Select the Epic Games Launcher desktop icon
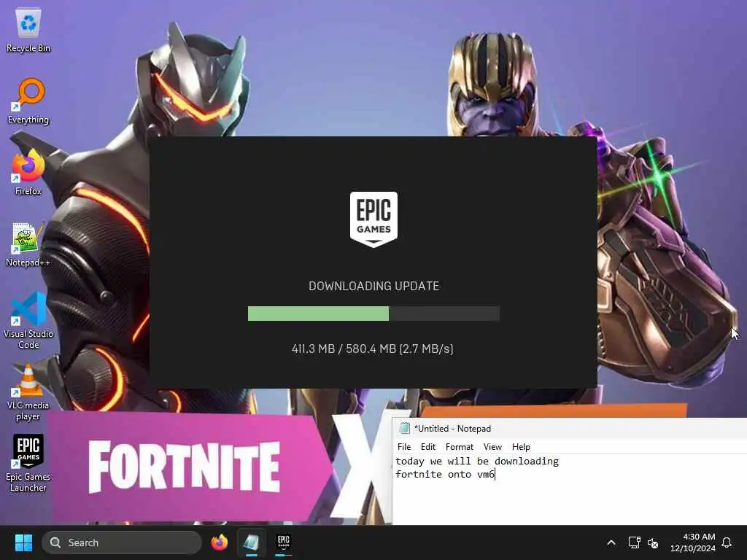 [28, 463]
